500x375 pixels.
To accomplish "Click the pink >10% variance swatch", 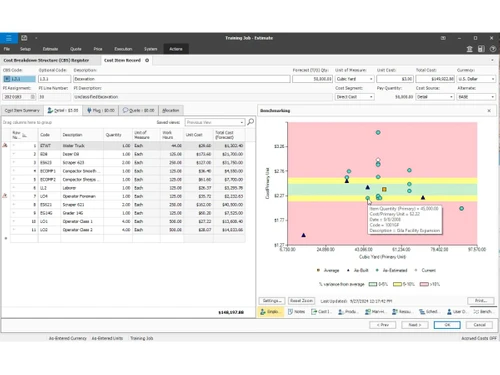I will click(424, 284).
